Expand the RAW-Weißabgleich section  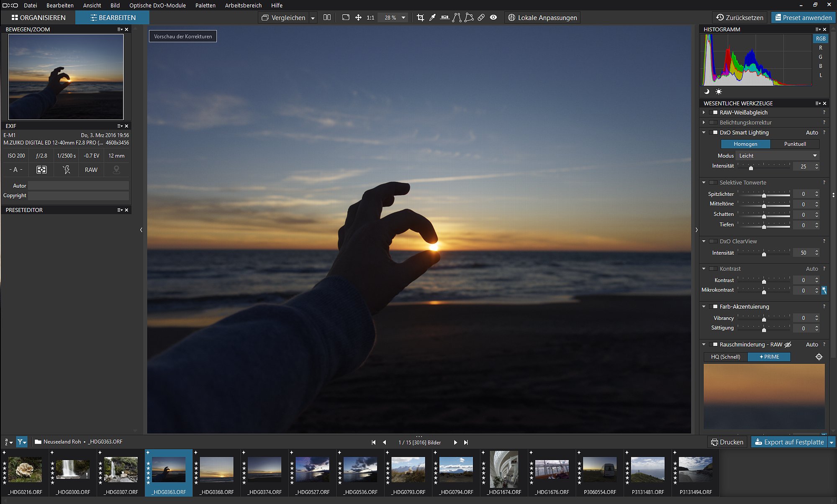coord(704,113)
